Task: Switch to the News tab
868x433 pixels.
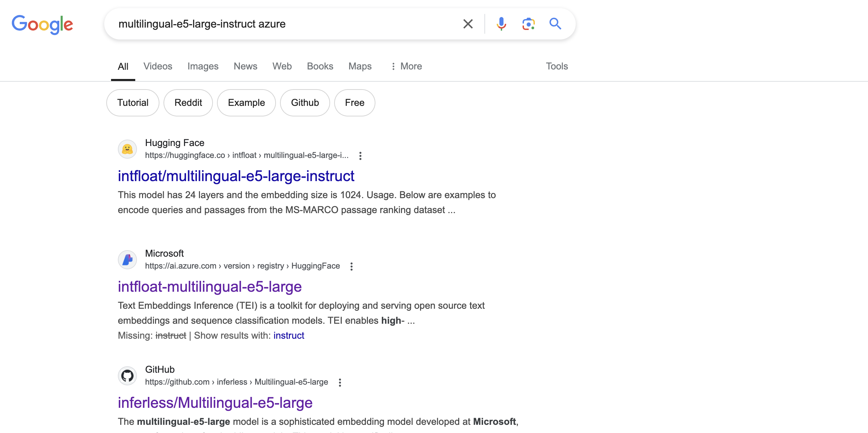Action: [x=245, y=66]
